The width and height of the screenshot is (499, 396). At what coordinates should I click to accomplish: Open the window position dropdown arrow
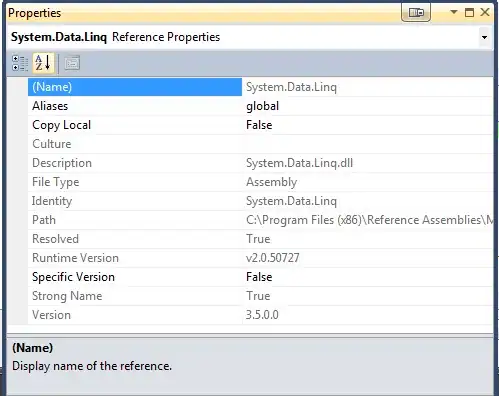tap(453, 12)
